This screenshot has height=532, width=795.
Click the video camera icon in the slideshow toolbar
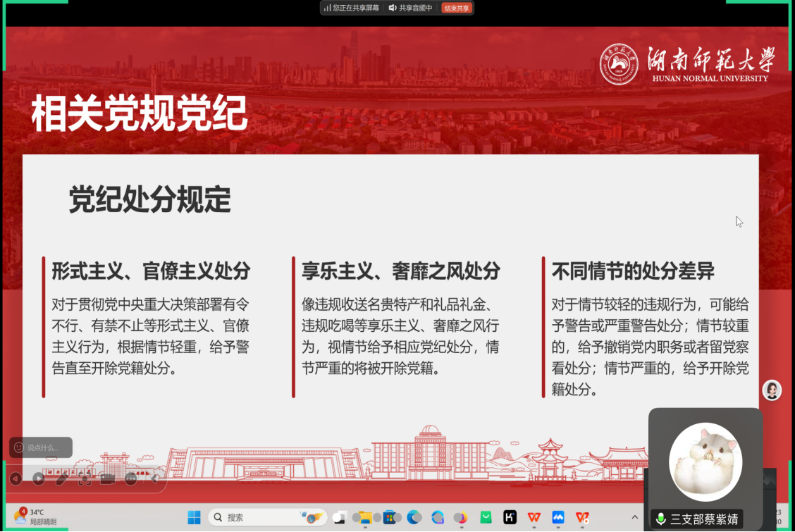(x=107, y=479)
